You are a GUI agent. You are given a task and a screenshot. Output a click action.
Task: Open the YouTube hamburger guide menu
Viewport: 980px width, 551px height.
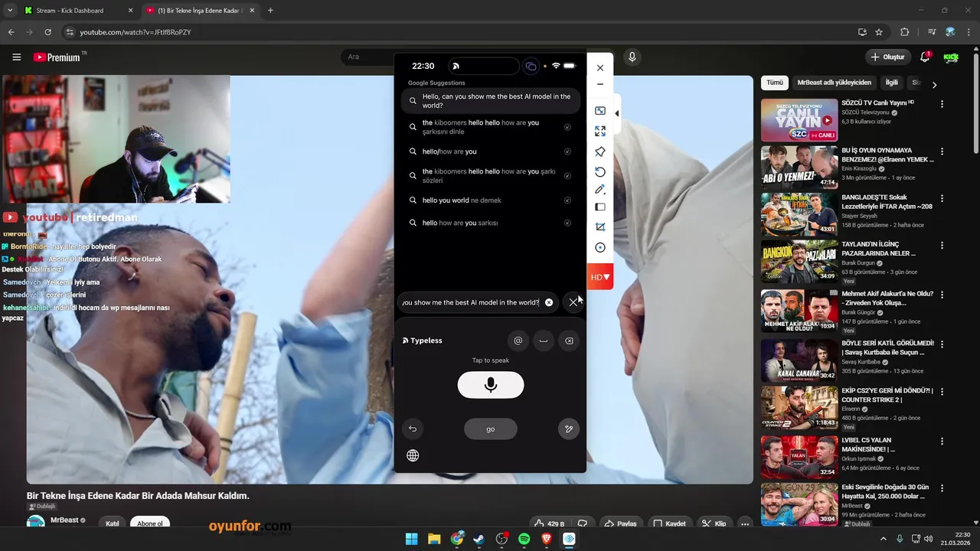click(16, 57)
